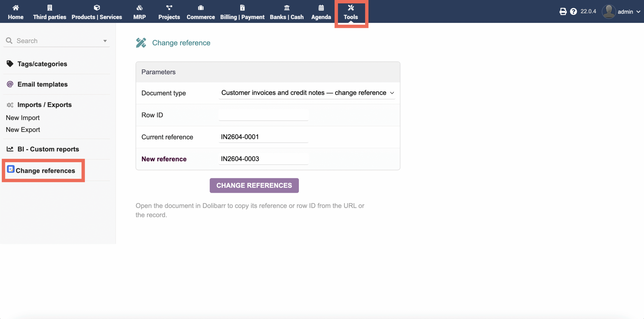Open the print icon in the top bar

[x=563, y=11]
